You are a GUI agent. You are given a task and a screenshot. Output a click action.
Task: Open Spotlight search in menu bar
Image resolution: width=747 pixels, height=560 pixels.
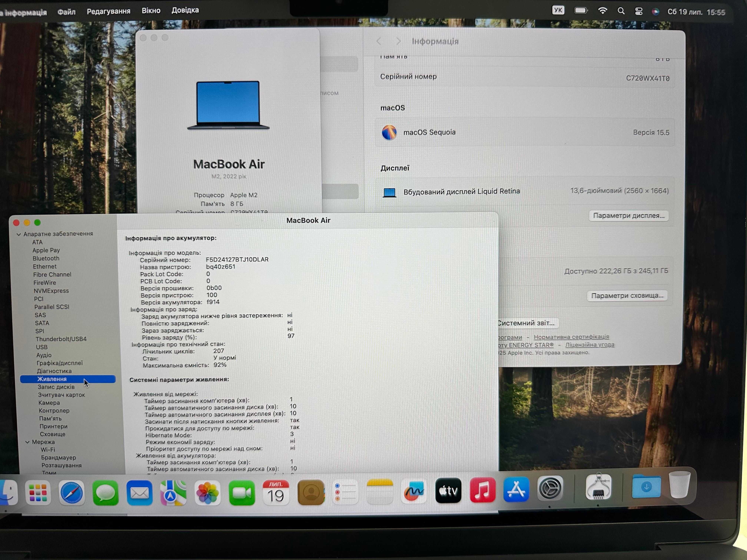pos(621,11)
